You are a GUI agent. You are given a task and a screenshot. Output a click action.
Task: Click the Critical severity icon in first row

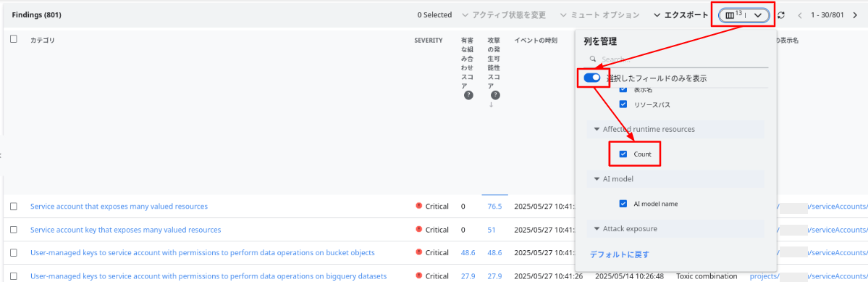click(x=419, y=206)
